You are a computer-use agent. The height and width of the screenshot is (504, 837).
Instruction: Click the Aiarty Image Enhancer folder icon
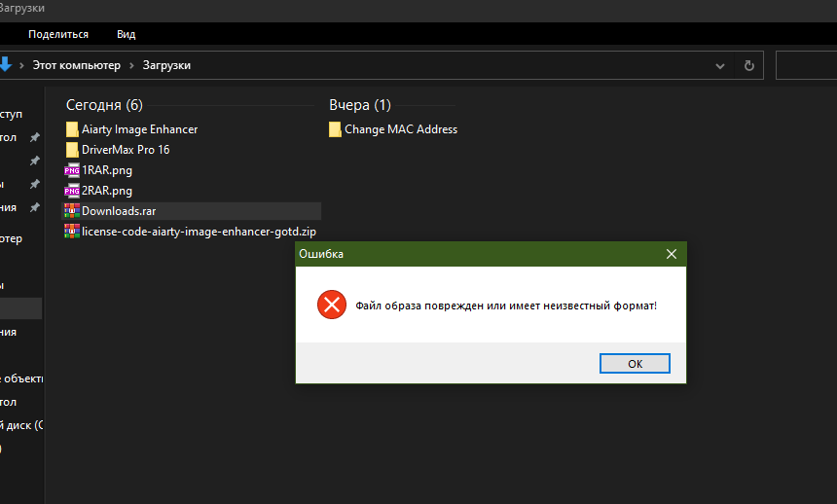(x=72, y=129)
